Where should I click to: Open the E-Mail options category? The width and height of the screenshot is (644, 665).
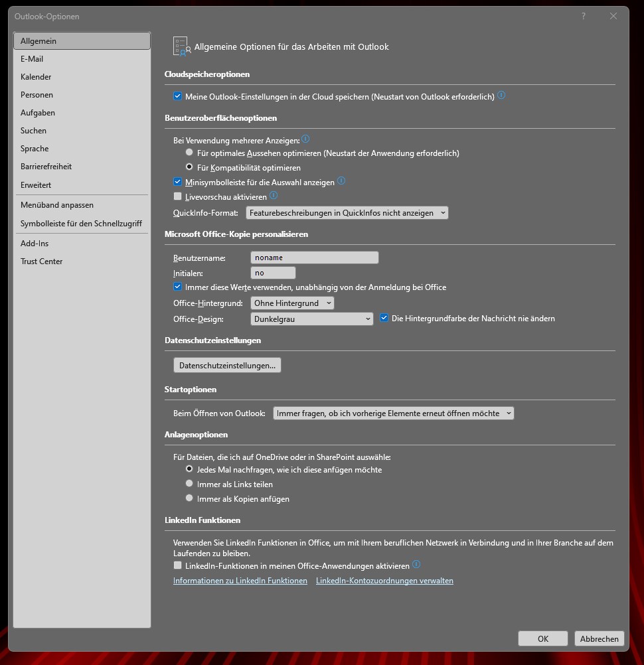(x=82, y=59)
